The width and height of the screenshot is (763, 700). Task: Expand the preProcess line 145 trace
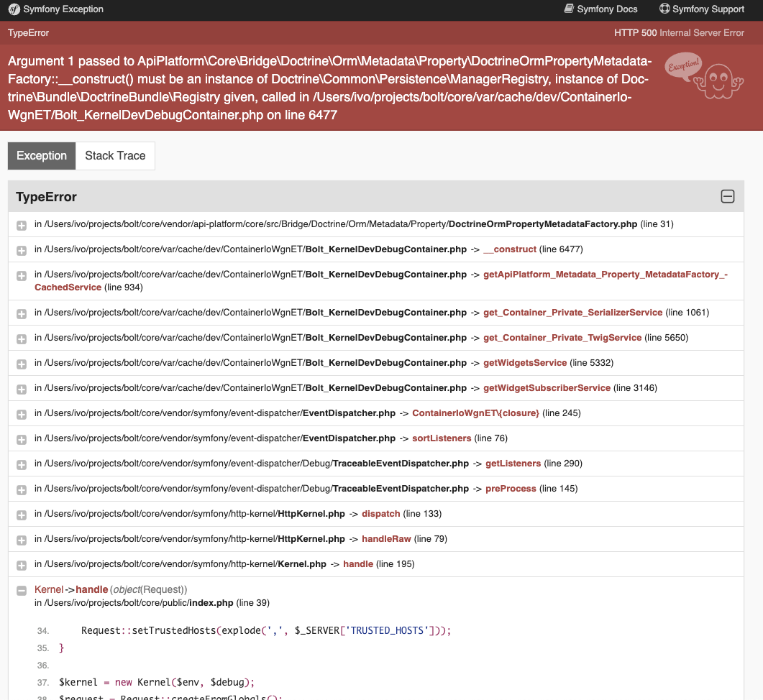[22, 490]
